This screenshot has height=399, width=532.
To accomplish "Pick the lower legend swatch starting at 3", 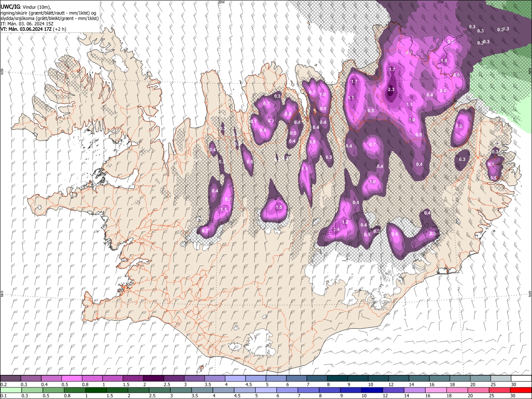I will tap(181, 390).
